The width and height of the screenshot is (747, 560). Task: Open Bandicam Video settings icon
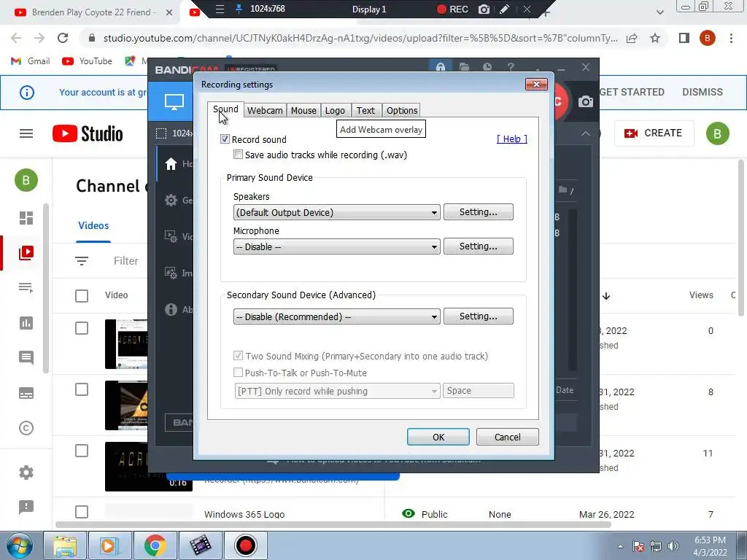[x=171, y=236]
